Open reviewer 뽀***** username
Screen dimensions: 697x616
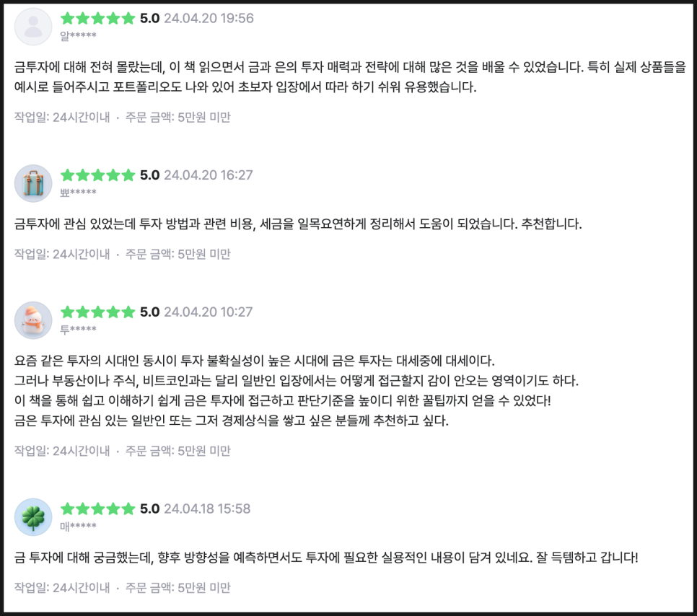coord(78,193)
